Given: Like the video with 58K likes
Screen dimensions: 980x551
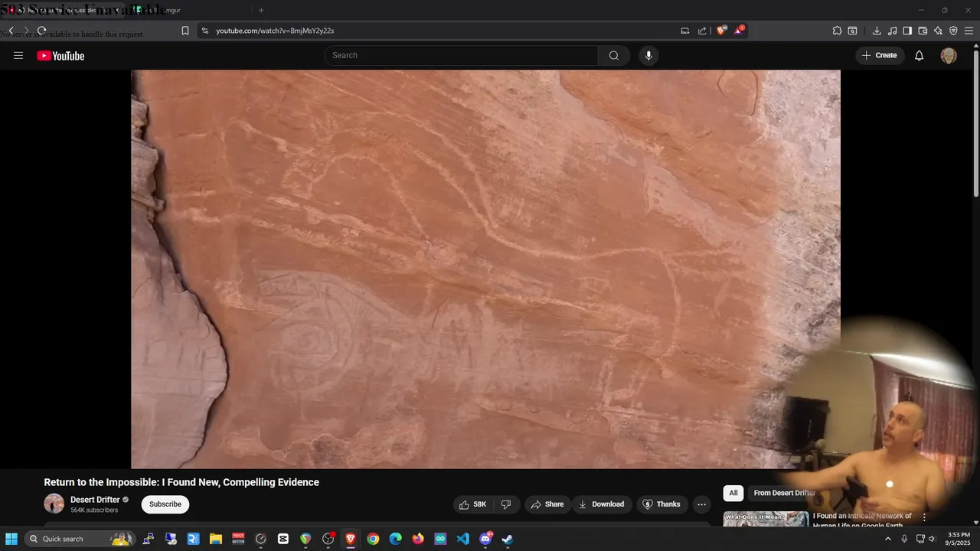Looking at the screenshot, I should point(472,504).
